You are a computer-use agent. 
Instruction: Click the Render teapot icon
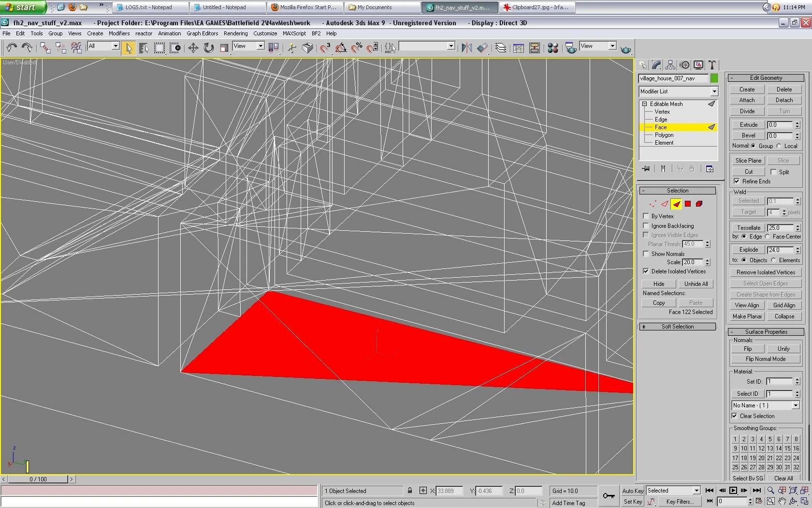pyautogui.click(x=625, y=49)
